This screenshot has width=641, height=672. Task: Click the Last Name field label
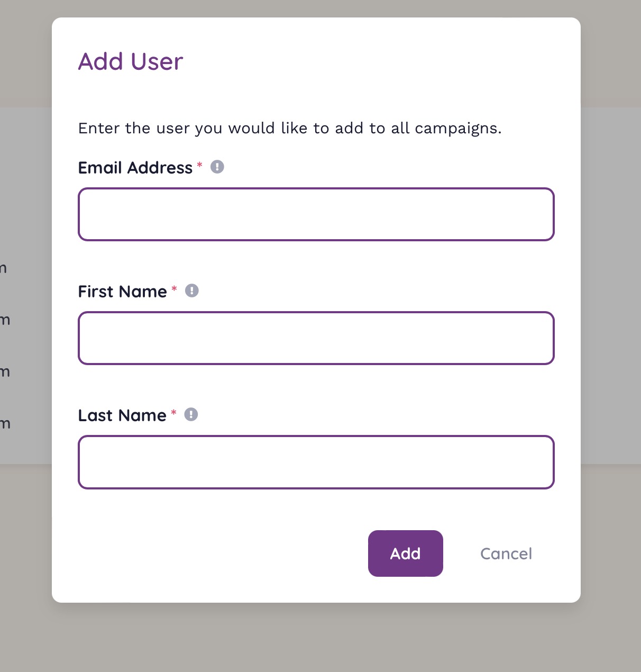click(x=122, y=415)
